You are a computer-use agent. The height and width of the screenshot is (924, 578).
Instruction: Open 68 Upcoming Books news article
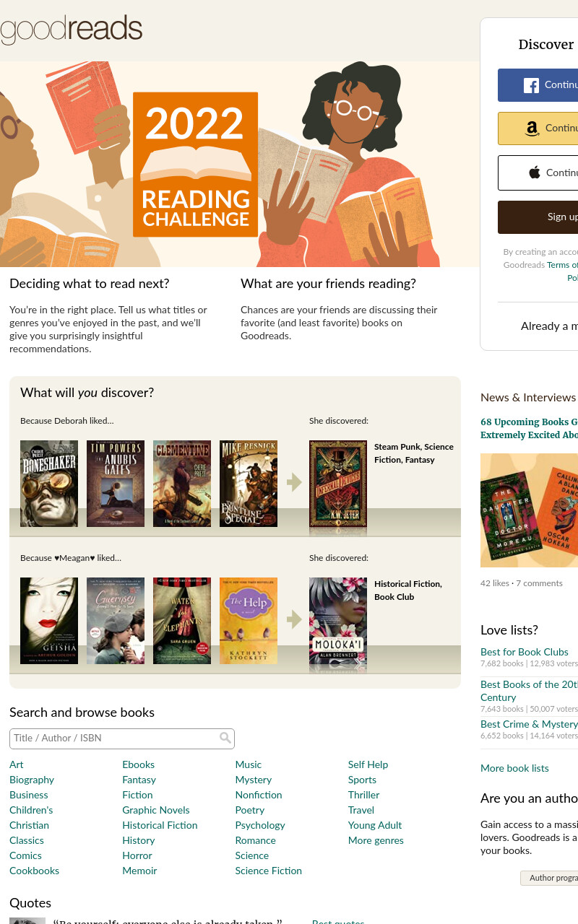(x=529, y=428)
